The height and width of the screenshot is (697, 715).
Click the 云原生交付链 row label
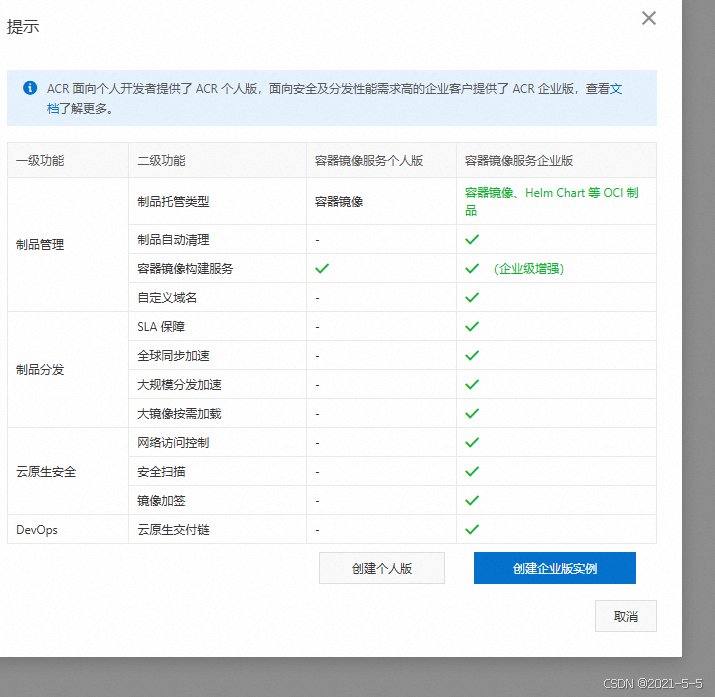pos(173,530)
